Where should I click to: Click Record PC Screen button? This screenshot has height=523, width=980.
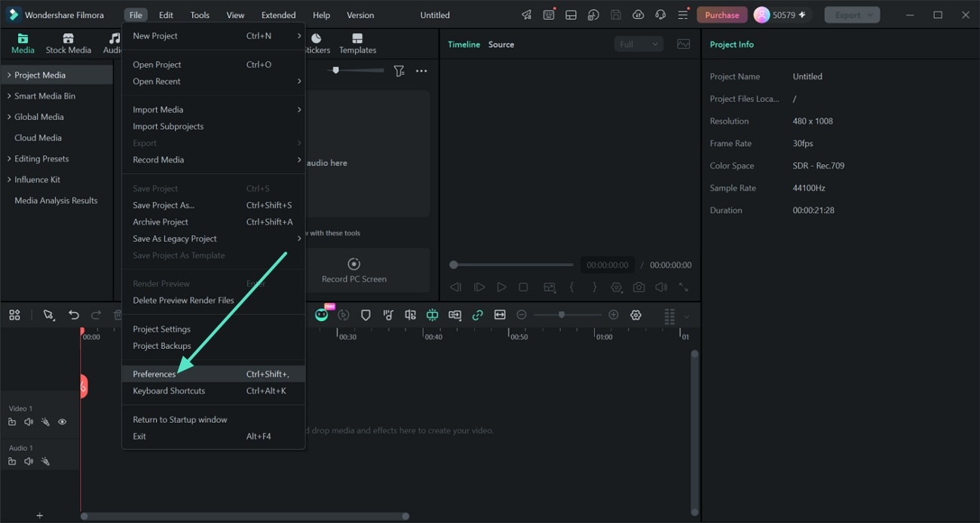pyautogui.click(x=354, y=271)
